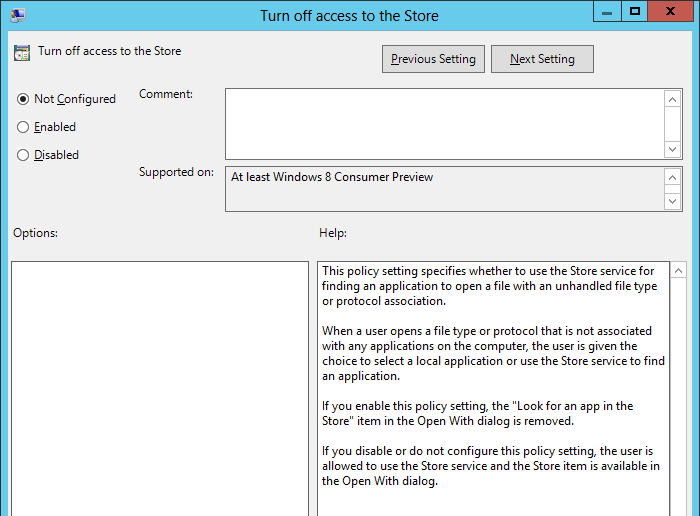700x516 pixels.
Task: Choose the Disabled radio option
Action: pos(23,155)
